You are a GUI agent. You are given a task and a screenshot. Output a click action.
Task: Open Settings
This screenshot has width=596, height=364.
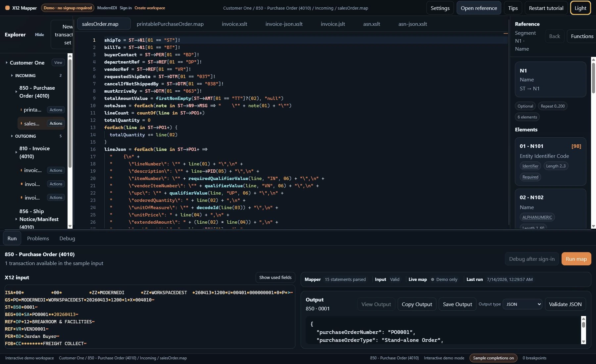point(440,8)
